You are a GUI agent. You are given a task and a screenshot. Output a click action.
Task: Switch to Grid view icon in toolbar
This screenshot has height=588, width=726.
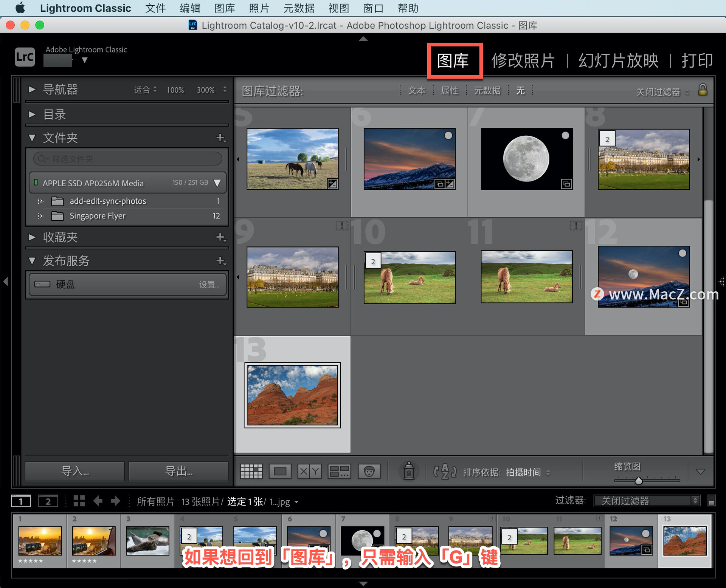251,471
